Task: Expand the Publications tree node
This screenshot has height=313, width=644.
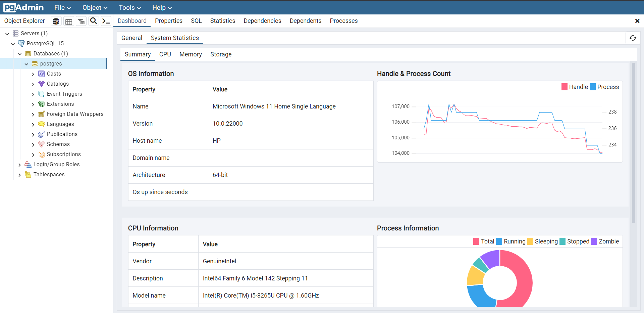Action: click(33, 134)
